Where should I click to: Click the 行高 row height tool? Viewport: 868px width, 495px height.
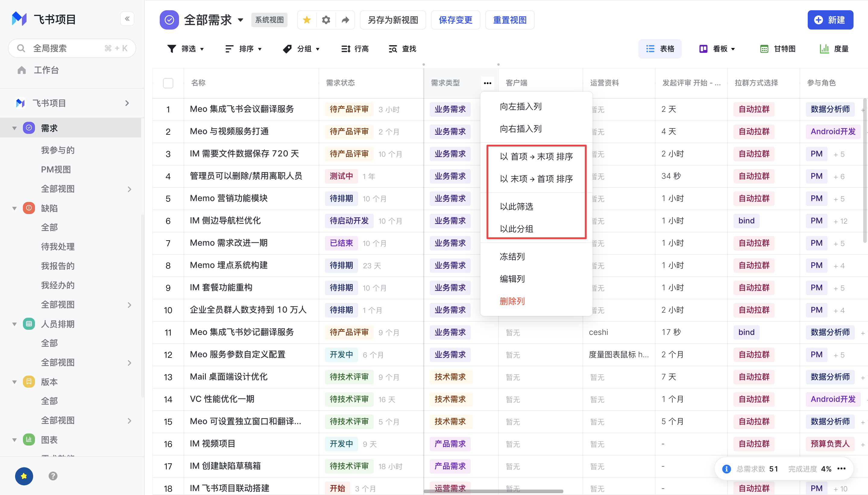[x=355, y=49]
